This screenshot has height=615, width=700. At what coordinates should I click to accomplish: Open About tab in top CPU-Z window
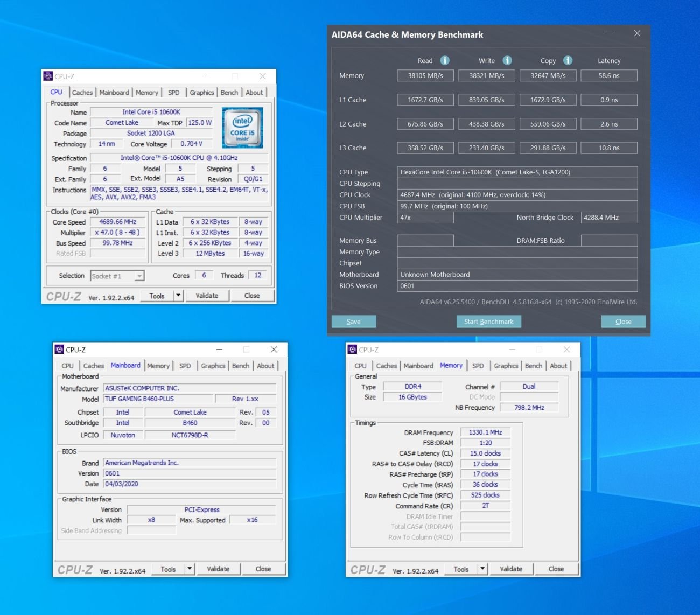click(x=254, y=93)
